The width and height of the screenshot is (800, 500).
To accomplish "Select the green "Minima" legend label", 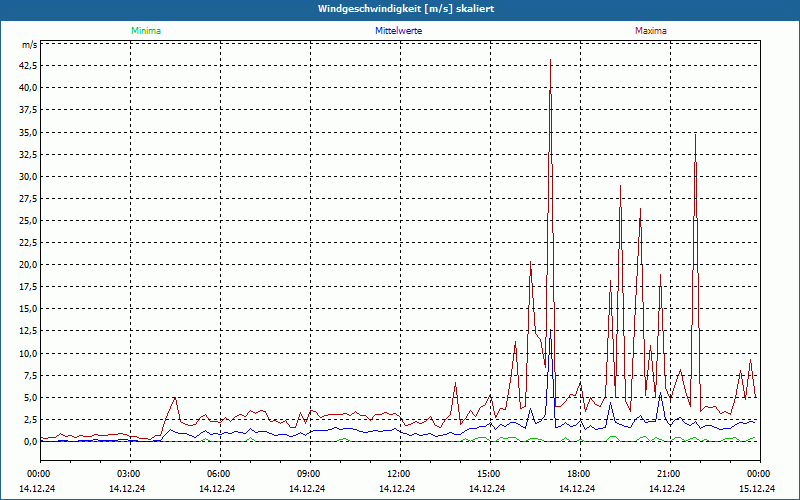I will click(x=146, y=31).
